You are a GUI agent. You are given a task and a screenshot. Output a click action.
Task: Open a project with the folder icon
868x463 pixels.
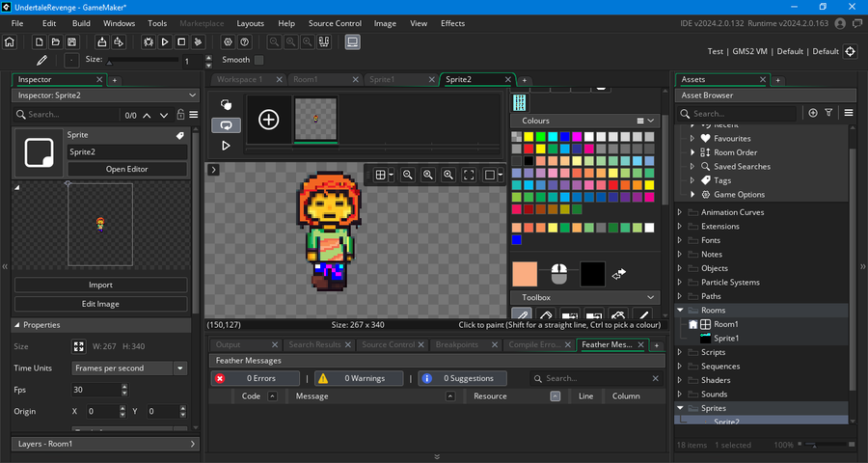[55, 42]
